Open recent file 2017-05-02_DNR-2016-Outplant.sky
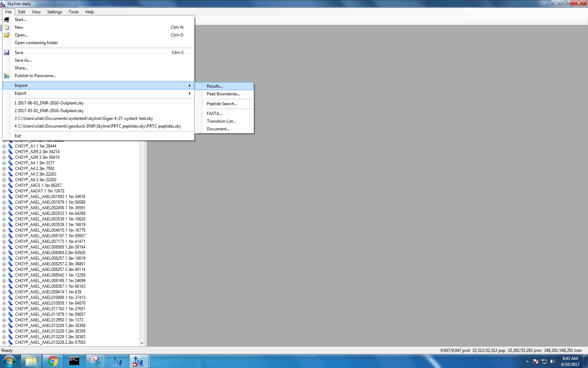 point(98,111)
